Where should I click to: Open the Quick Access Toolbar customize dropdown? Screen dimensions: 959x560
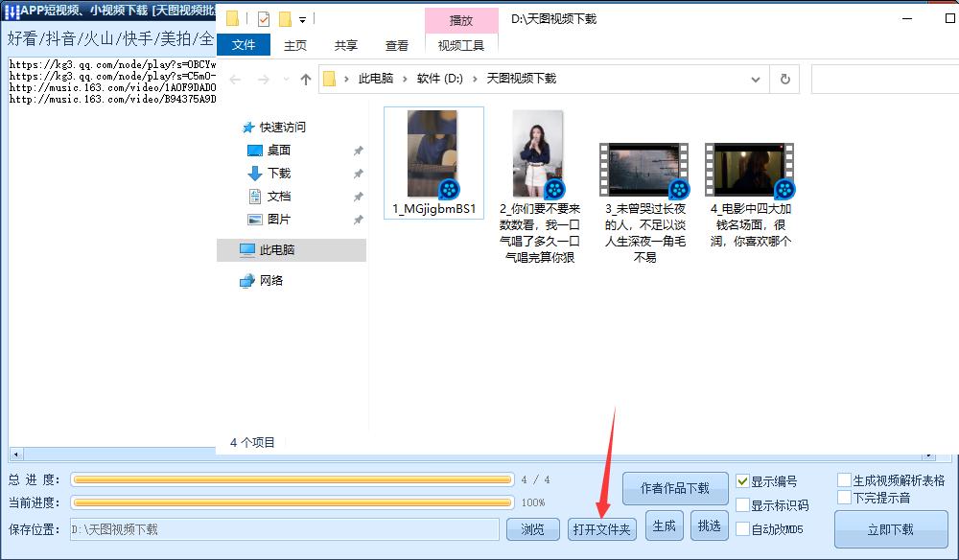305,18
